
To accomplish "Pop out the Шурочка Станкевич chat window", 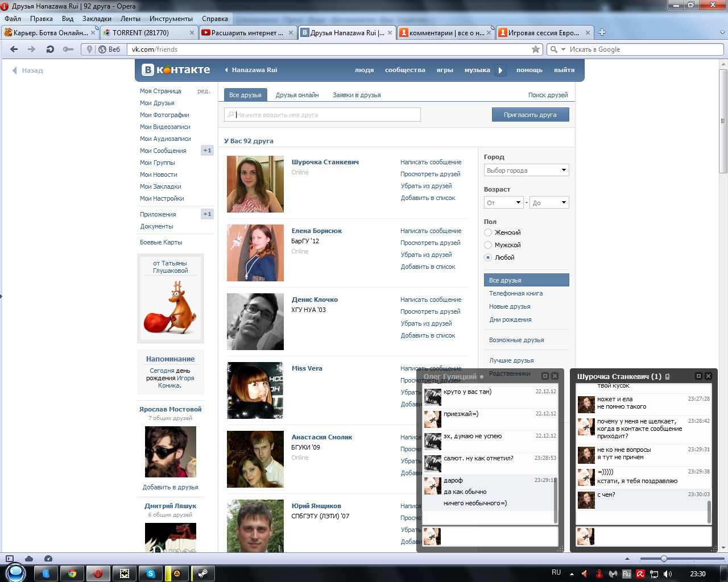I will coord(699,376).
